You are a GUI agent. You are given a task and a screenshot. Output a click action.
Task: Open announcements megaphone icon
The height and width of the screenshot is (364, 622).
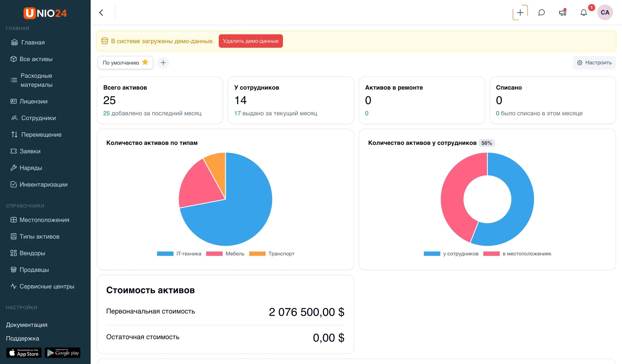coord(563,12)
